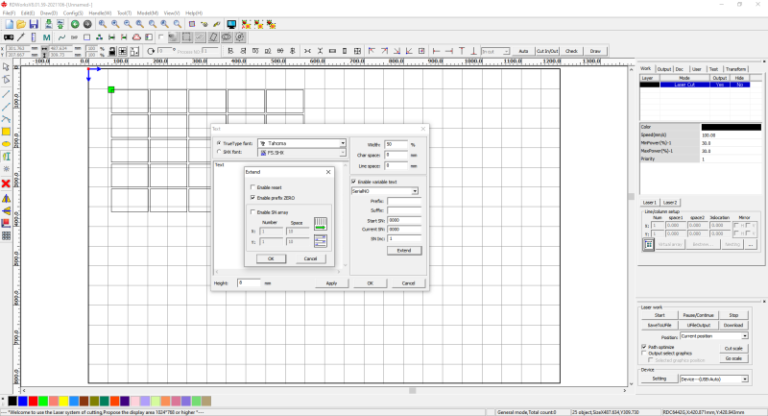Viewport: 768px width, 416px height.
Task: Check Enable SN array checkbox
Action: click(x=253, y=212)
